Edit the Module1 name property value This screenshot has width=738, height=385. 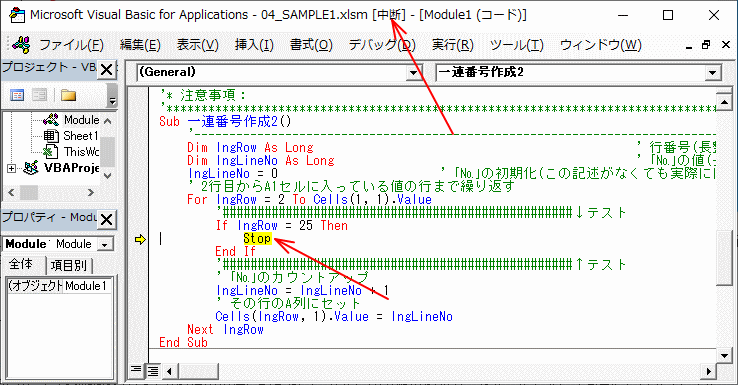point(88,286)
